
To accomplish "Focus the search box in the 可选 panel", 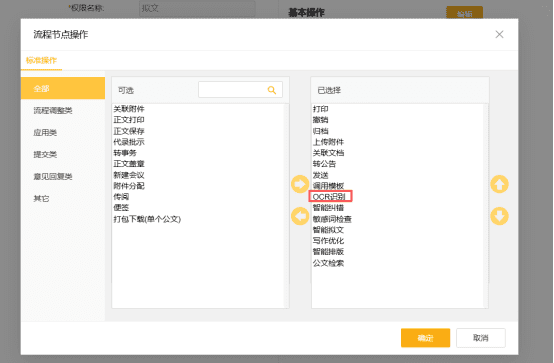I will click(240, 90).
